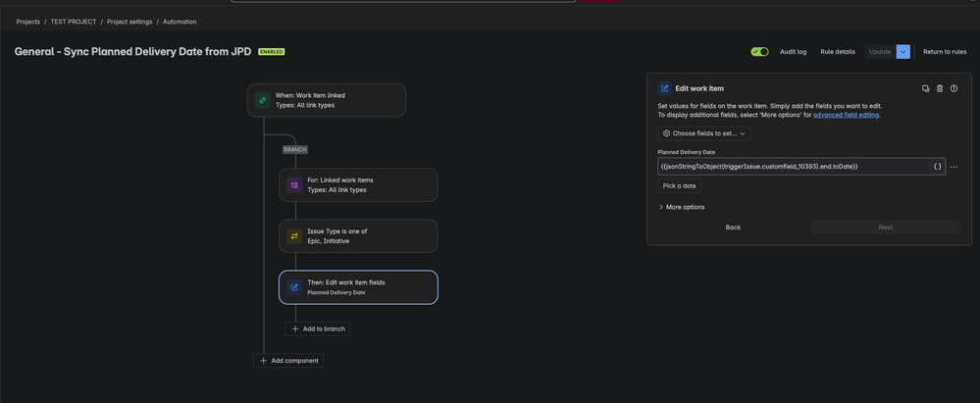Click the Back button
980x403 pixels.
pyautogui.click(x=733, y=227)
